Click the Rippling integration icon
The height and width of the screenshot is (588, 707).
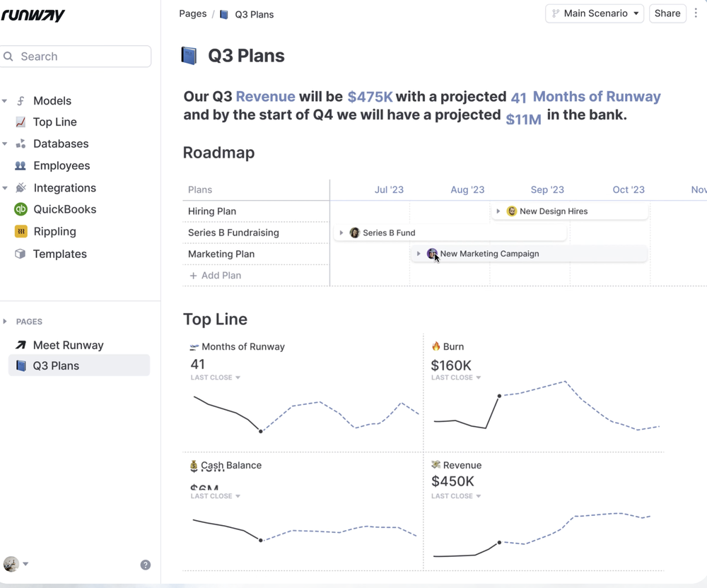21,231
